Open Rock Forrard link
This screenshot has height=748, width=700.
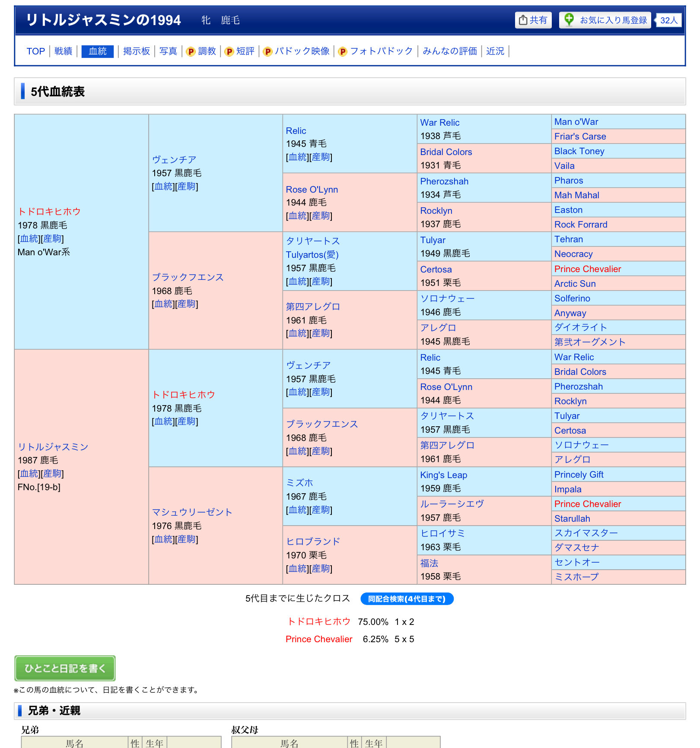(581, 225)
